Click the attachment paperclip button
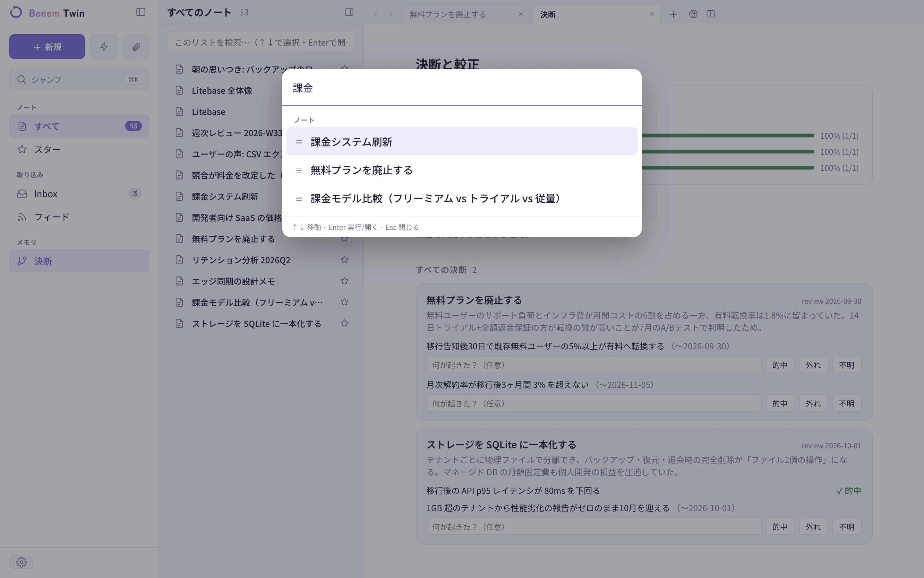 [x=136, y=47]
